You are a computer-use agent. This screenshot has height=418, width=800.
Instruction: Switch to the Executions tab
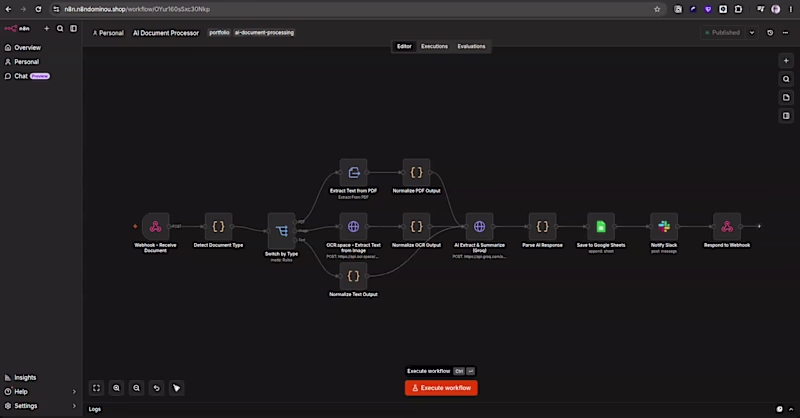434,46
